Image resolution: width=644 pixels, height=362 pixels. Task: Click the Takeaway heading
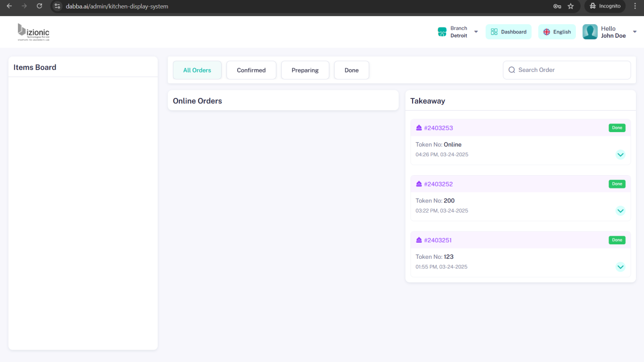tap(428, 101)
